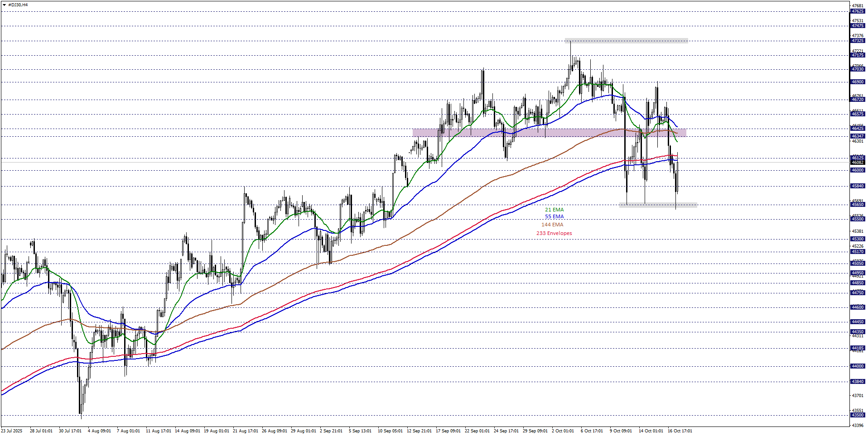Select the green 21 EMA label

554,210
